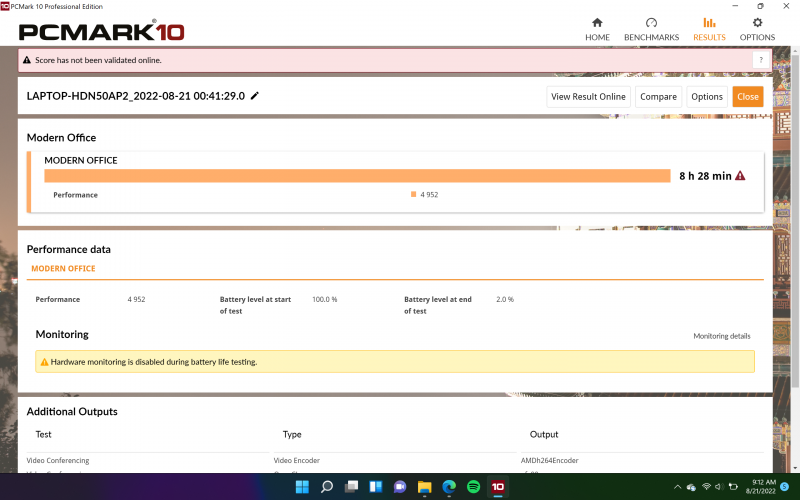Click the Performance value 4 952 in Performance data
This screenshot has width=800, height=500.
[136, 299]
